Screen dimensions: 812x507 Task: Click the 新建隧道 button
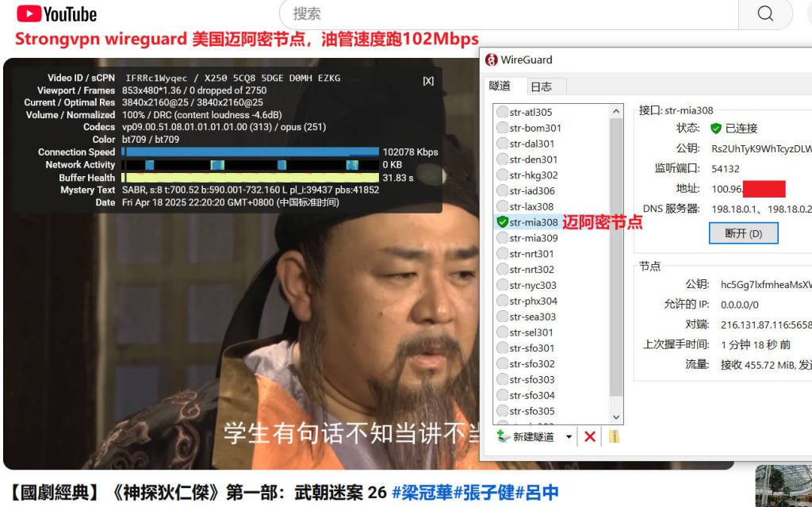[x=527, y=436]
